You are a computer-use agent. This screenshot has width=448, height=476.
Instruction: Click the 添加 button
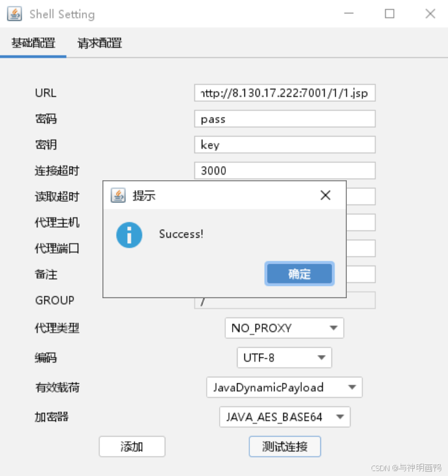point(132,446)
